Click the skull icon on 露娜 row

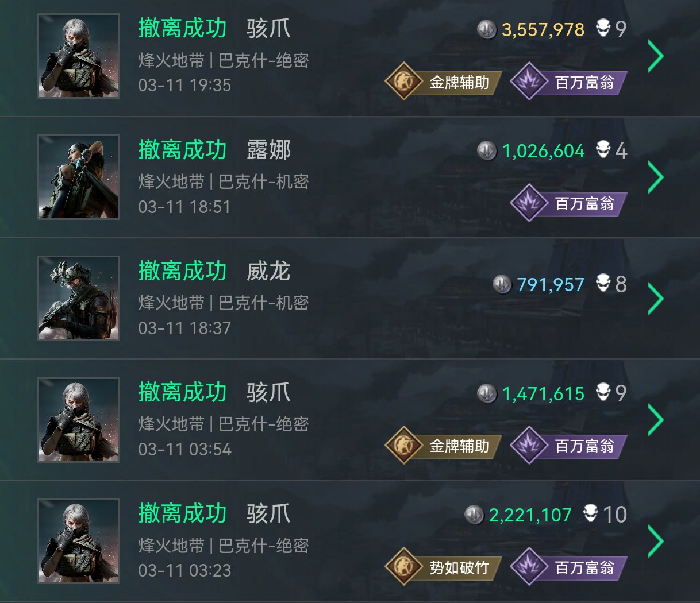click(603, 150)
